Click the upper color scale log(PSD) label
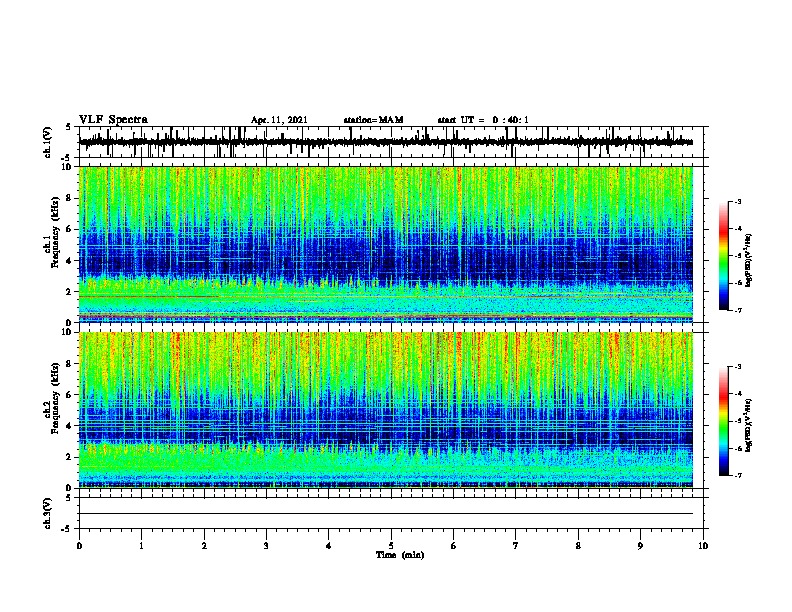Image resolution: width=792 pixels, height=612 pixels. click(749, 260)
